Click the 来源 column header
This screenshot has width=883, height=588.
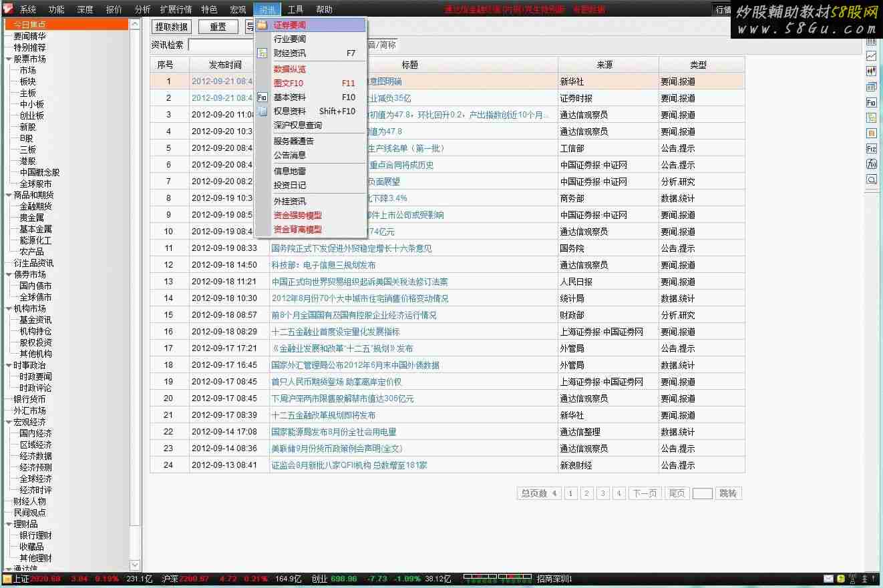point(608,65)
